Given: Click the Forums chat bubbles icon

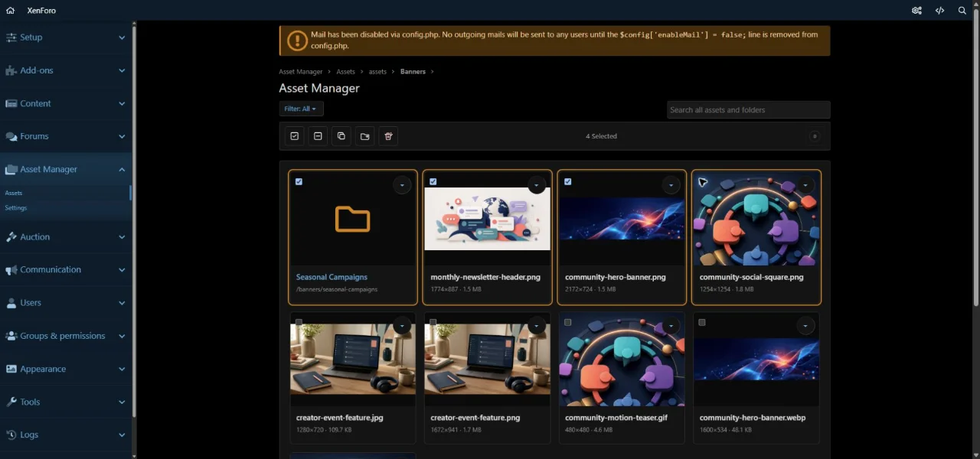Looking at the screenshot, I should pos(11,136).
